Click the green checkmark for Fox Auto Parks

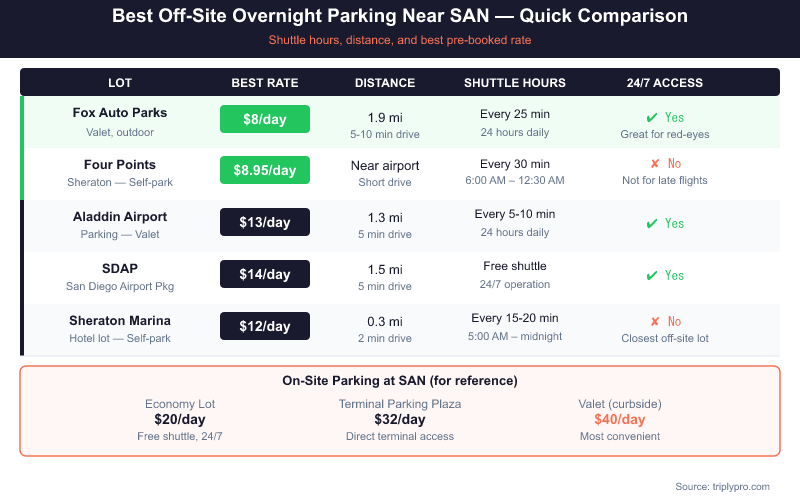[653, 118]
